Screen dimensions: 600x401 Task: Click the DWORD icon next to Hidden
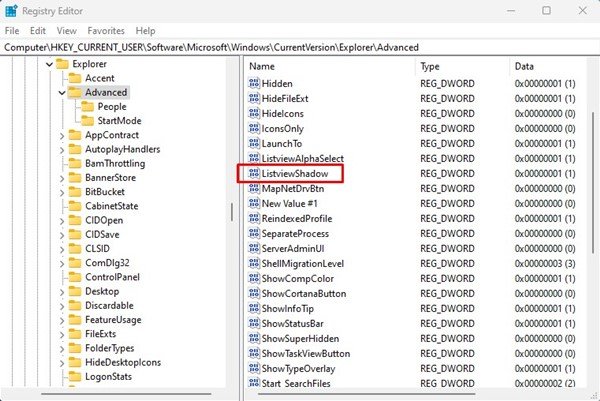coord(254,83)
